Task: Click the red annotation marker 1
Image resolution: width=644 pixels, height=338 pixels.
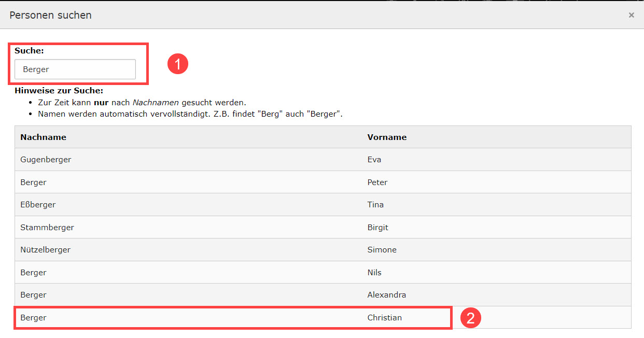Action: point(177,64)
